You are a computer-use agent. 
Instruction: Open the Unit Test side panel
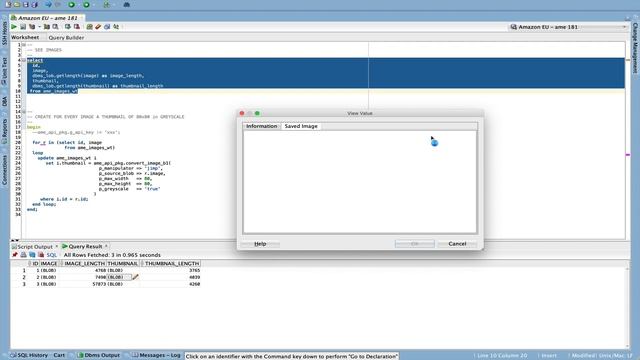pos(4,70)
